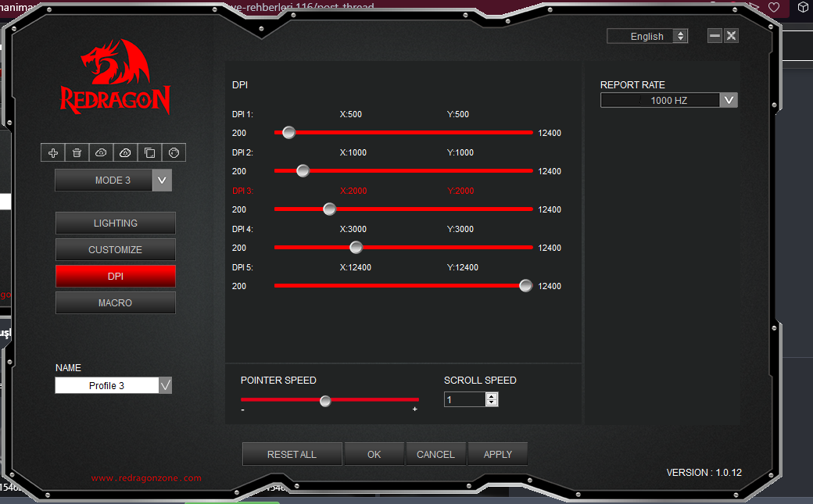Change language using English spinner arrows
This screenshot has height=504, width=813.
pos(680,36)
